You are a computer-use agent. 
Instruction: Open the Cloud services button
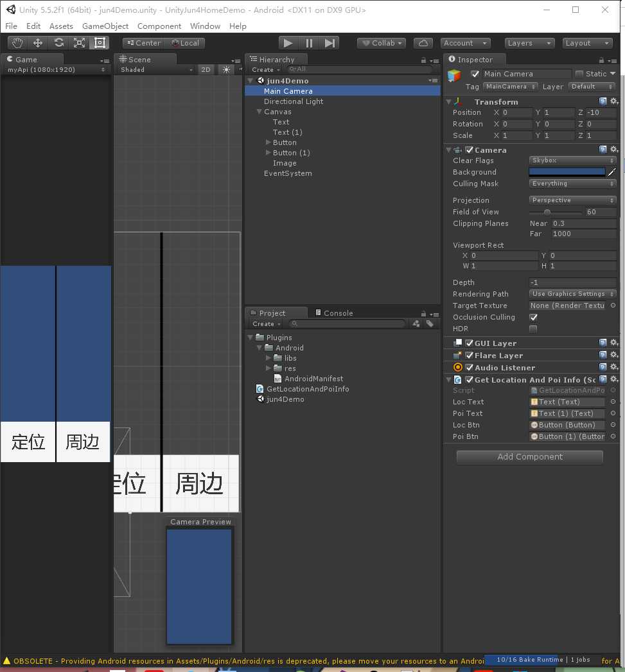point(423,43)
